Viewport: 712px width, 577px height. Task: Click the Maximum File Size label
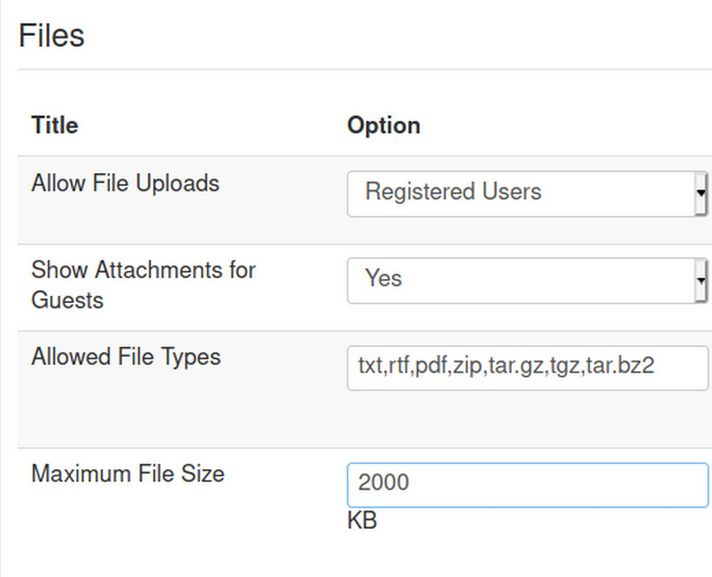click(128, 474)
